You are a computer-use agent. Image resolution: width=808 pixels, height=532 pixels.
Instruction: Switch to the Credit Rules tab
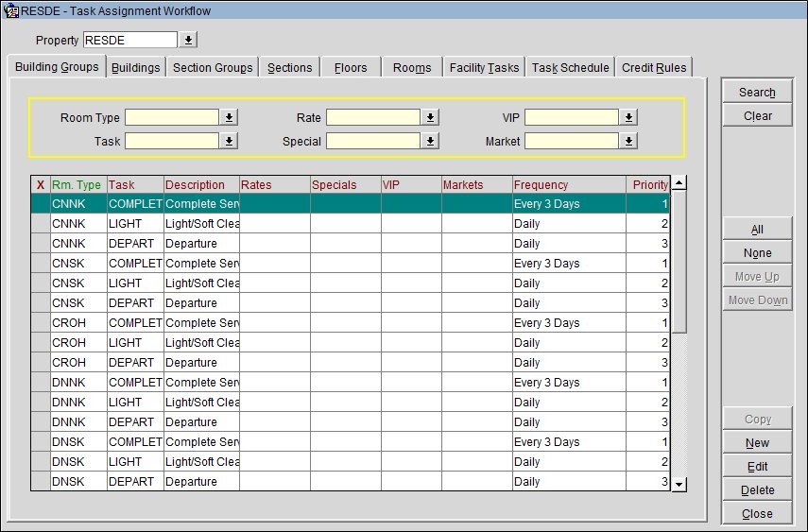tap(654, 67)
